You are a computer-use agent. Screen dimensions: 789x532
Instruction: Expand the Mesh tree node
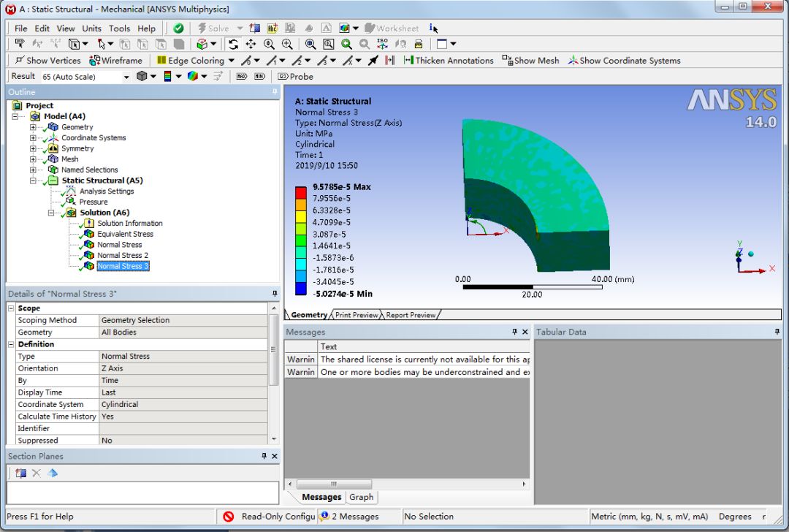(33, 159)
